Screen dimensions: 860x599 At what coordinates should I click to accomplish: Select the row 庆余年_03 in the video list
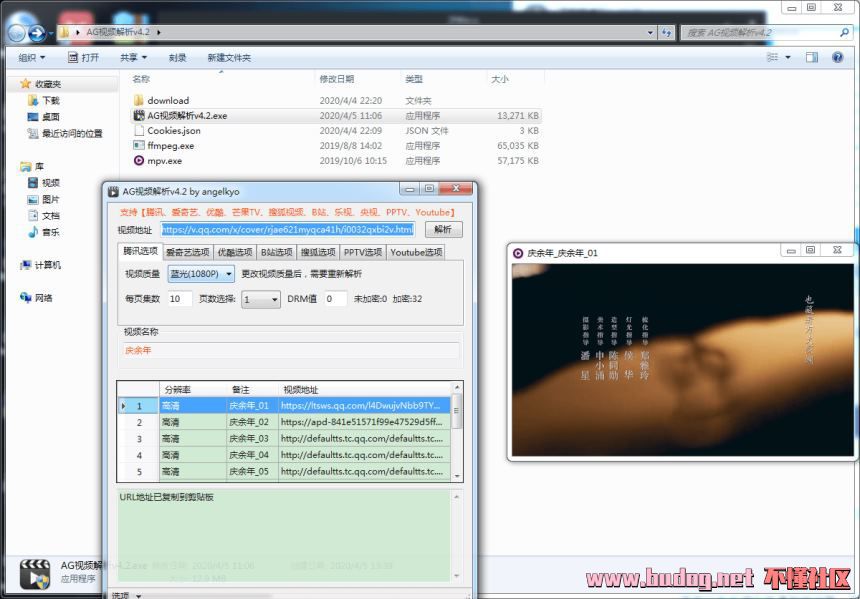click(284, 438)
